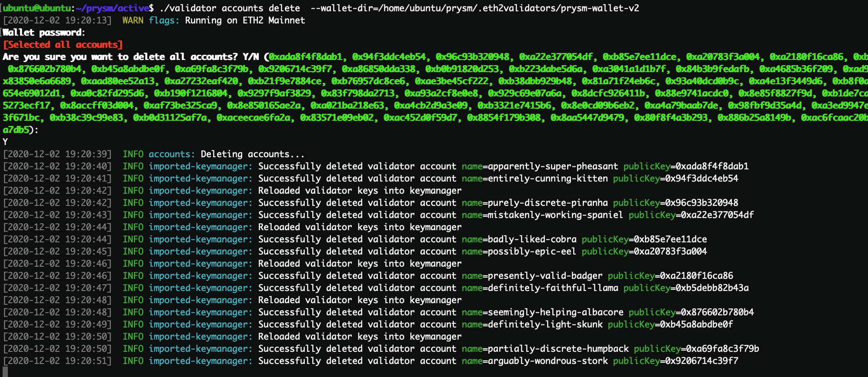868x377 pixels.
Task: Click account name 'presently-valid-badger'
Action: (545, 276)
